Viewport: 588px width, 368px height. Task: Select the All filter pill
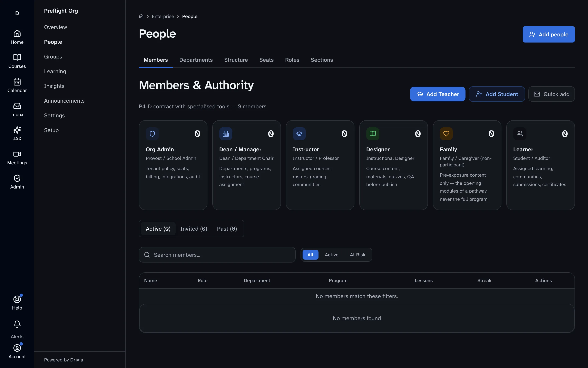(310, 255)
